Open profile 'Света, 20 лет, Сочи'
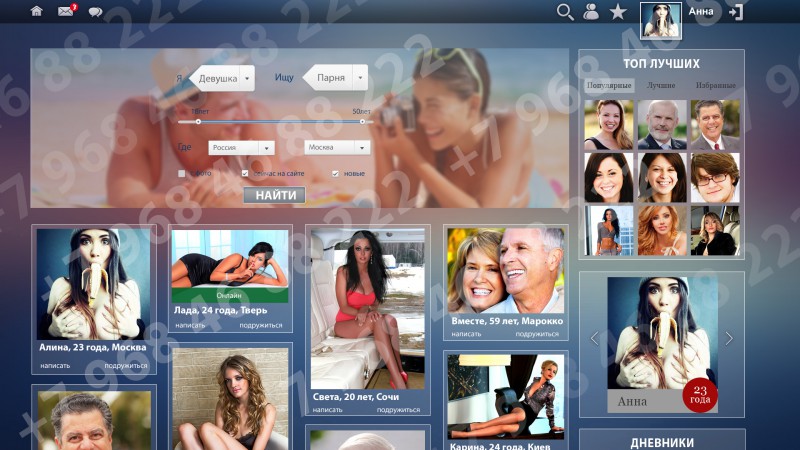Viewport: 800px width, 450px height. (x=356, y=396)
